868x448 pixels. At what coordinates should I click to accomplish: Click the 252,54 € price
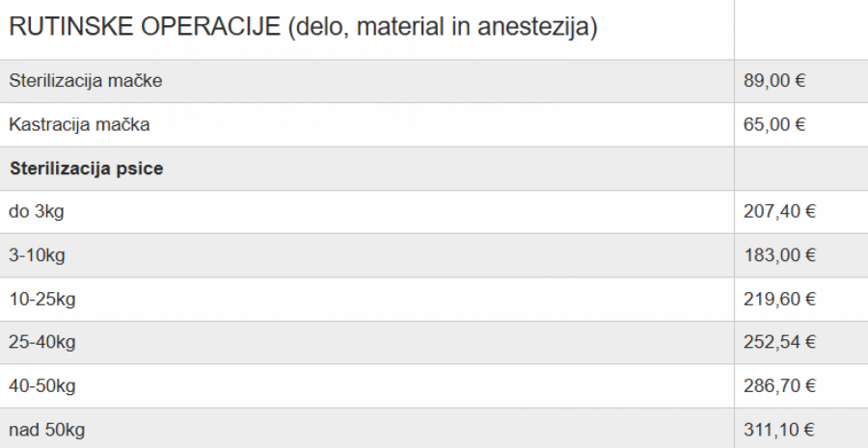779,342
